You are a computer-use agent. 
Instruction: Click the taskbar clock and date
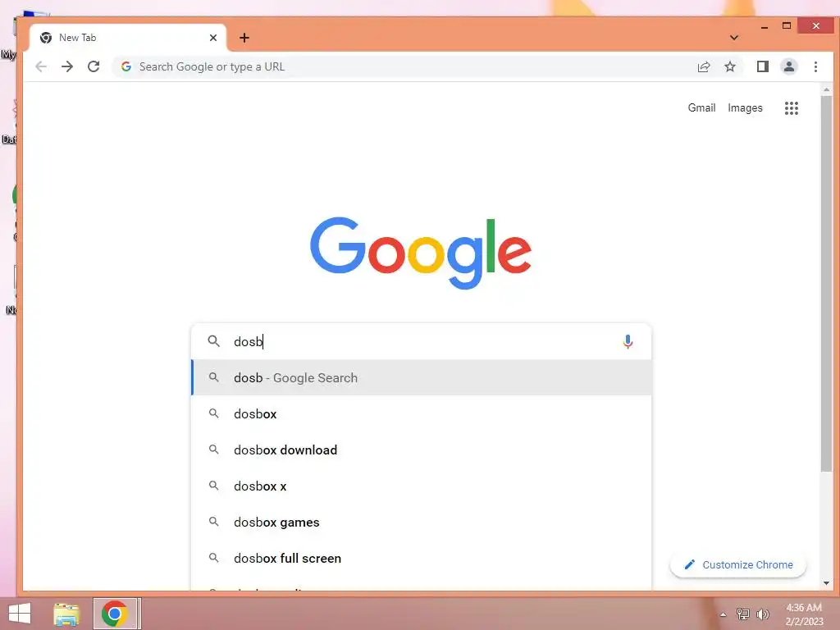804,614
